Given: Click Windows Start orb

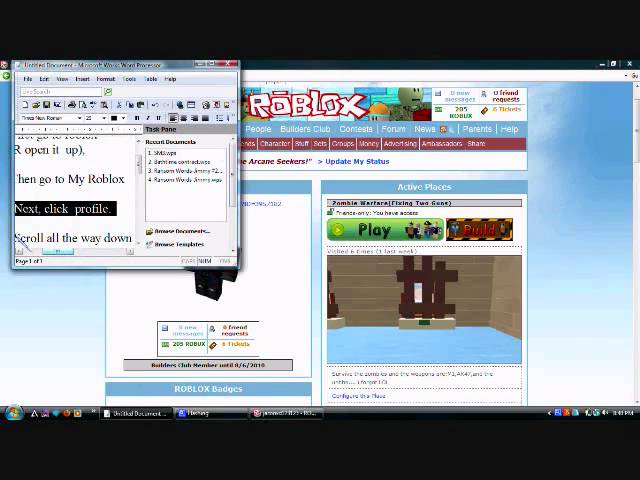Looking at the screenshot, I should point(13,413).
